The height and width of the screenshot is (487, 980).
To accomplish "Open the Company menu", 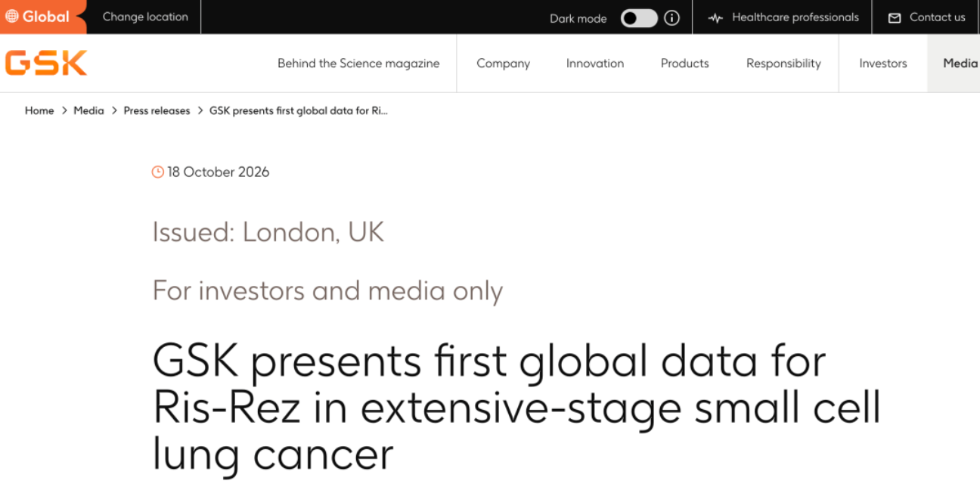I will coord(503,64).
